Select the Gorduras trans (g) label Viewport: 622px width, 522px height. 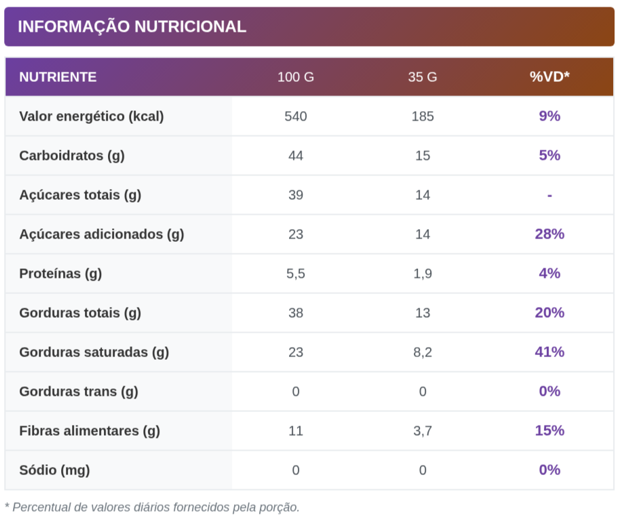tap(79, 391)
